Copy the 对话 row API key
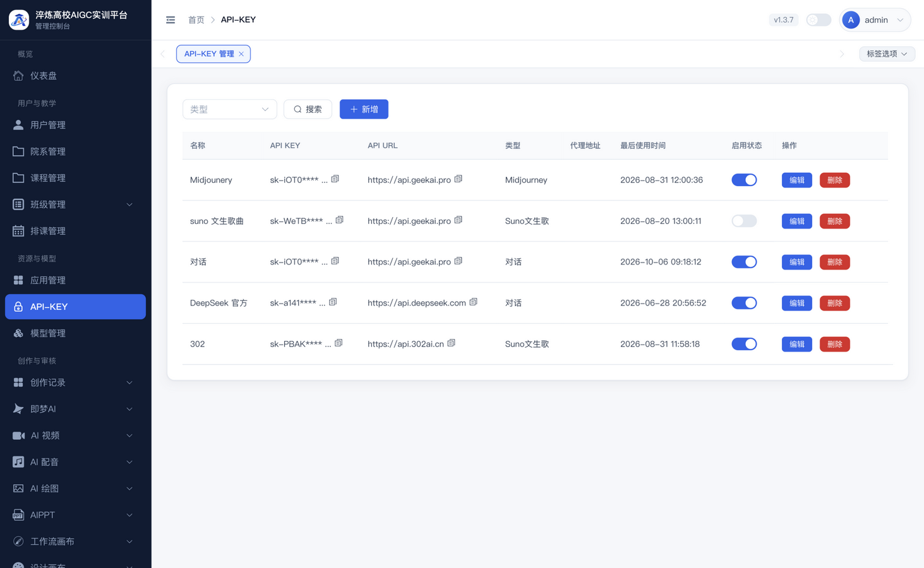 pyautogui.click(x=335, y=261)
